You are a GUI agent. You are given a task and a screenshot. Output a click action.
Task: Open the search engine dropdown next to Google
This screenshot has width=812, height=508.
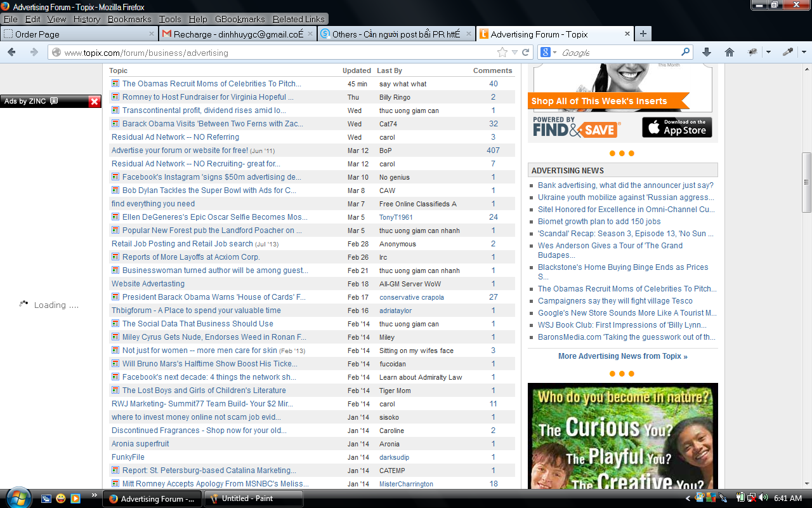(x=554, y=53)
